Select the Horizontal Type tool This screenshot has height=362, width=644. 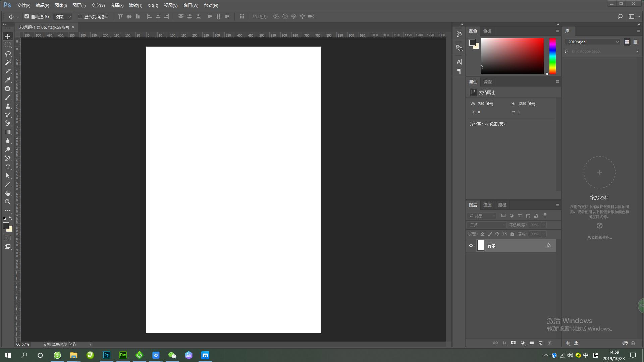point(8,167)
